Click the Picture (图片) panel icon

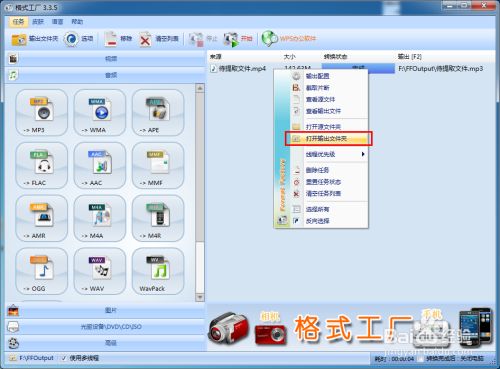13,310
